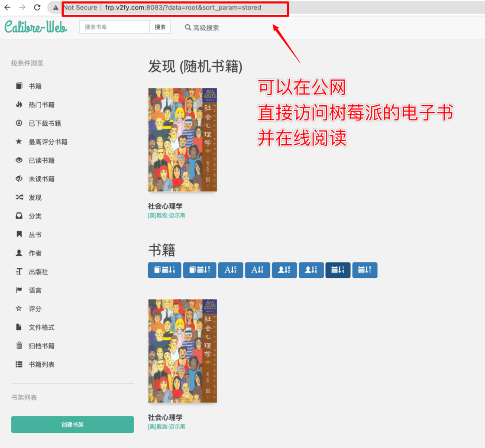Open the 分类 categories list
Screen dimensions: 485x448
(x=35, y=216)
